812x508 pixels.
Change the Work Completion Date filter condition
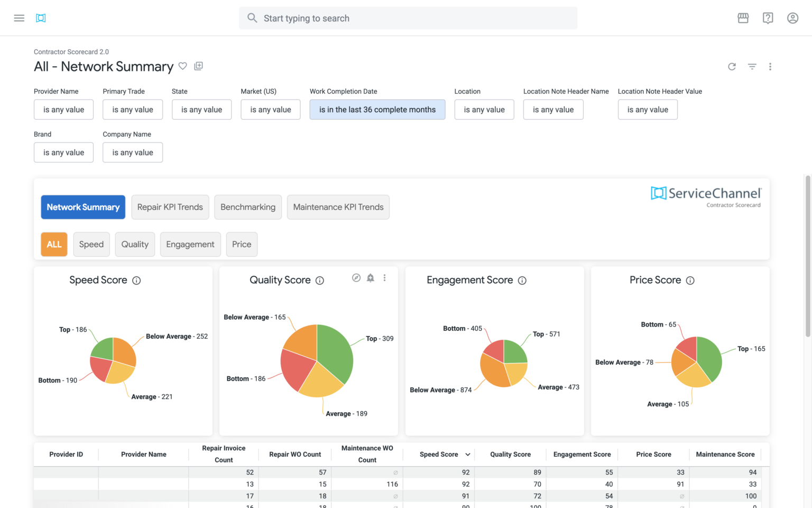point(377,110)
